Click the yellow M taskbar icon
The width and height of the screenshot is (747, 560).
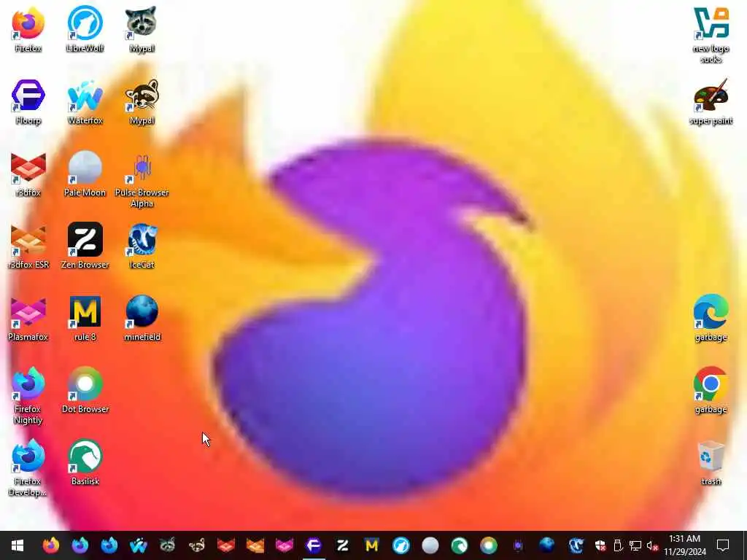click(371, 545)
